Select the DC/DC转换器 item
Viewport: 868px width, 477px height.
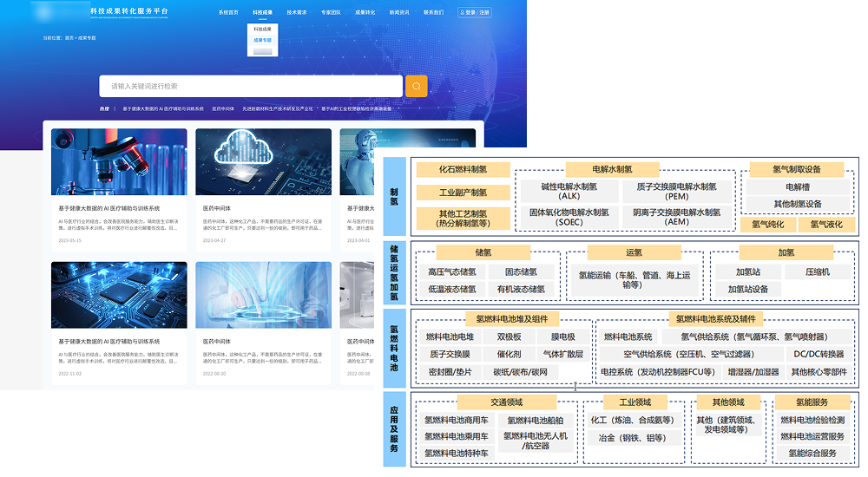pyautogui.click(x=819, y=354)
